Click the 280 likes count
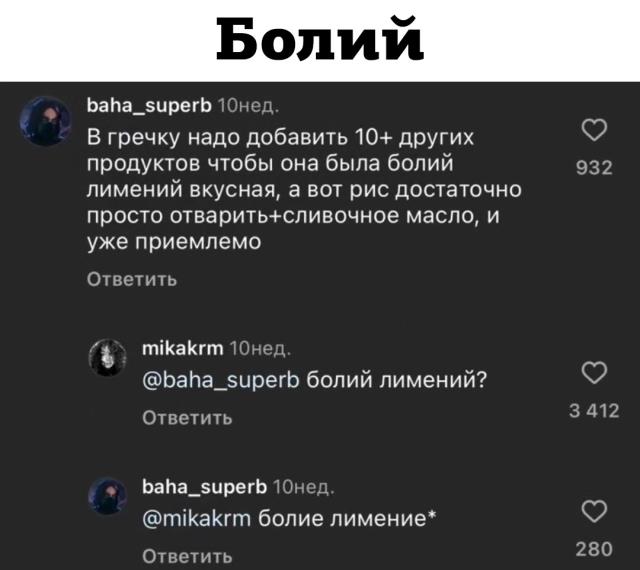The image size is (640, 570). [x=598, y=546]
